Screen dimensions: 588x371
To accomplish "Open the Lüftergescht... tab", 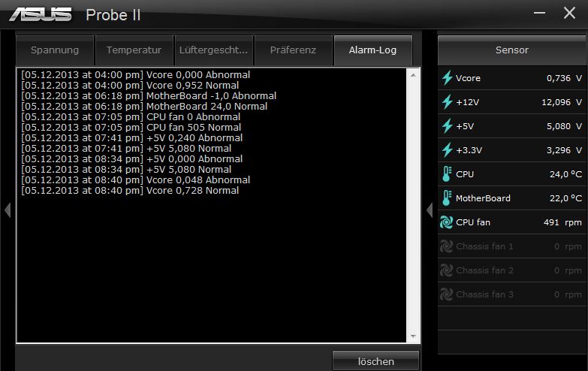I will coord(213,50).
